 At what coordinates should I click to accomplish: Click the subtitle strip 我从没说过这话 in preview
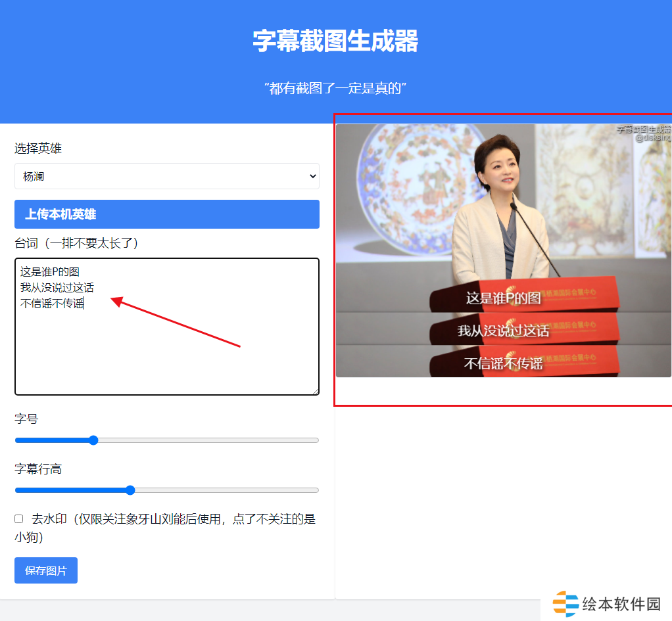(x=504, y=331)
